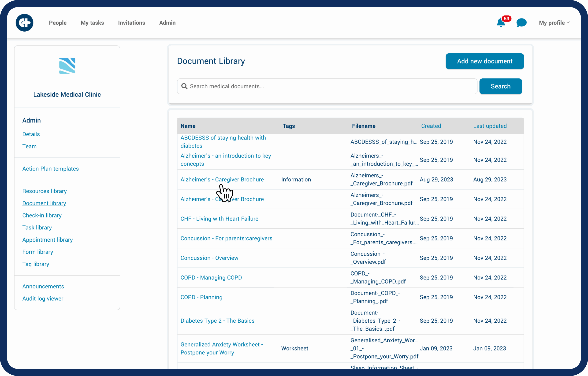Open the chat messages bubble icon
Image resolution: width=588 pixels, height=376 pixels.
[521, 23]
